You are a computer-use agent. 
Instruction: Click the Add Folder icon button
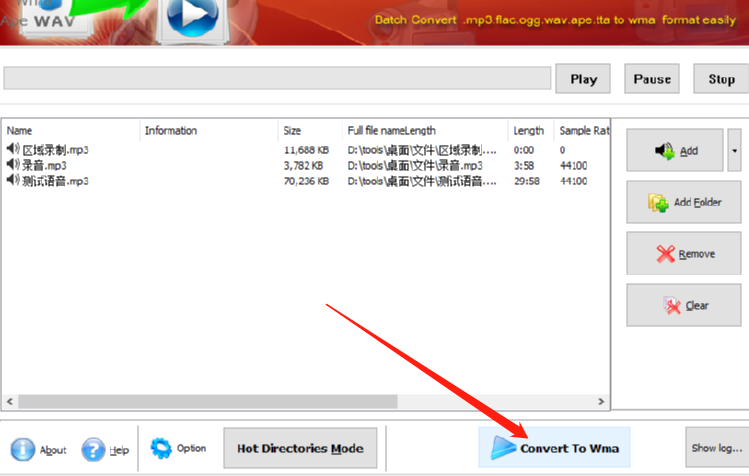point(684,202)
